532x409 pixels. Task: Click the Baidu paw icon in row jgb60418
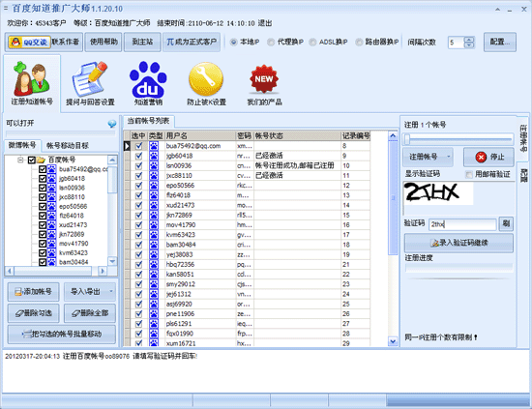click(154, 156)
